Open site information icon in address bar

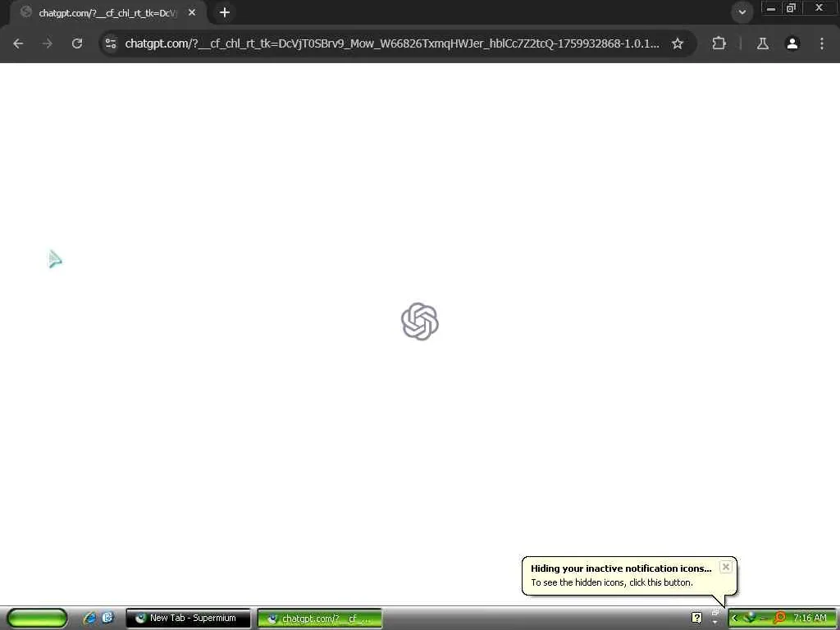click(x=111, y=43)
